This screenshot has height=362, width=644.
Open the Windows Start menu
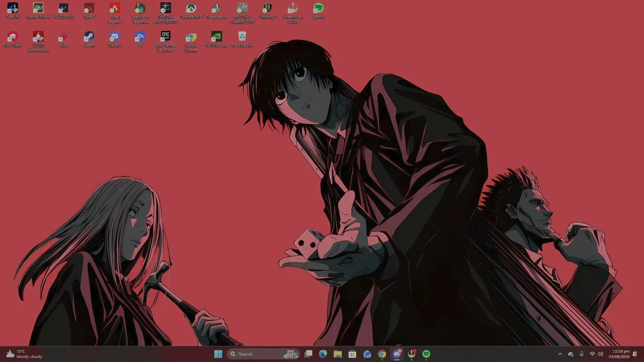click(218, 354)
